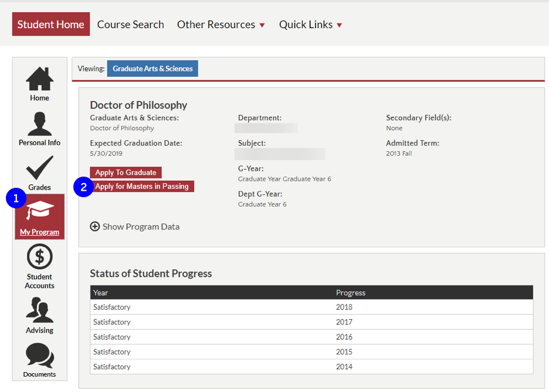Click the blue number 2 marker
Screen dimensions: 549x392
(83, 187)
